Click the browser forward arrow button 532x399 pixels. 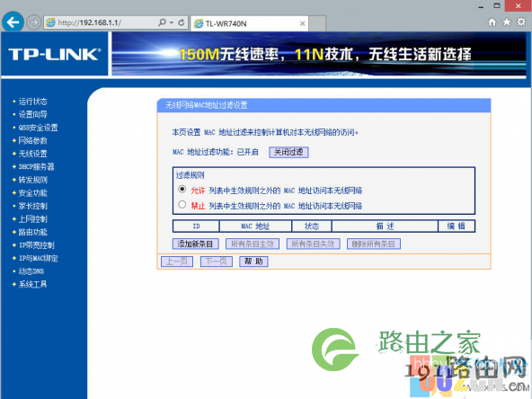coord(33,22)
